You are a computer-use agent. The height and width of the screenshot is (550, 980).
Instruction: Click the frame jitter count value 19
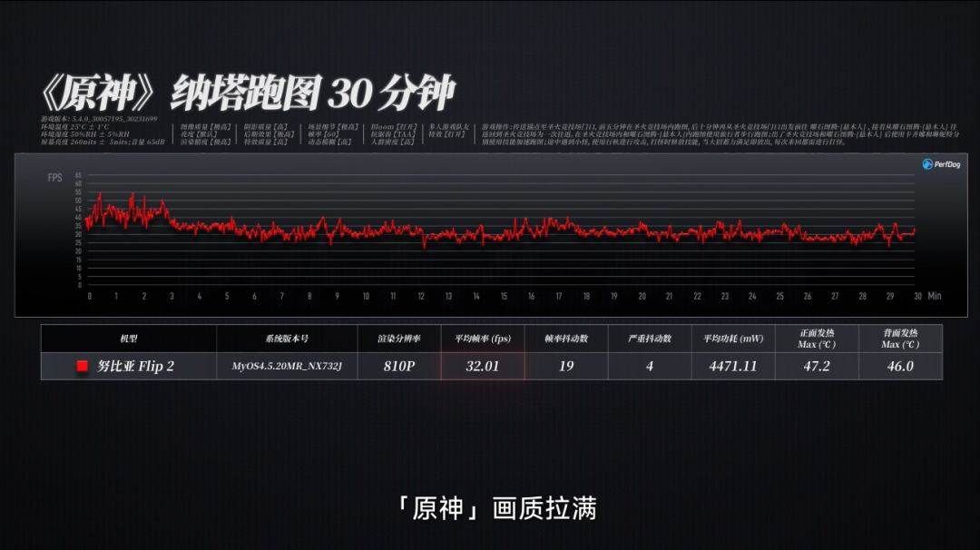(x=566, y=367)
